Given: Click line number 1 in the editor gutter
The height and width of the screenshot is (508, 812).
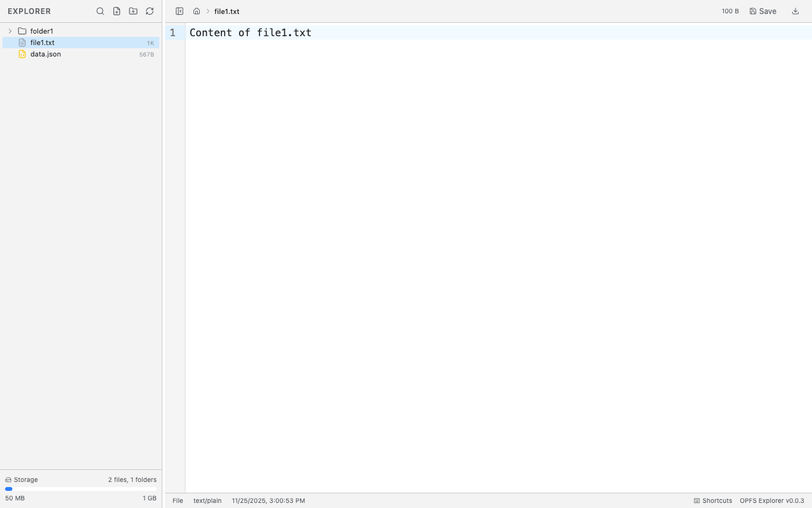Looking at the screenshot, I should tap(172, 32).
